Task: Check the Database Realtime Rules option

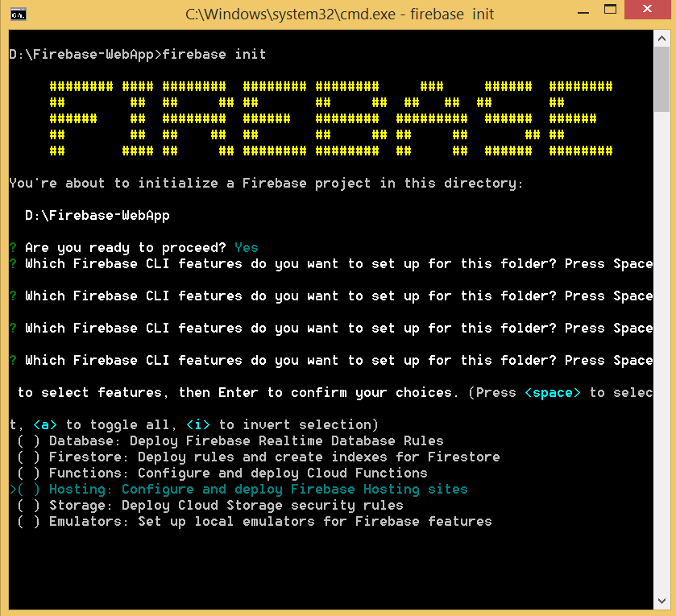Action: click(x=27, y=440)
